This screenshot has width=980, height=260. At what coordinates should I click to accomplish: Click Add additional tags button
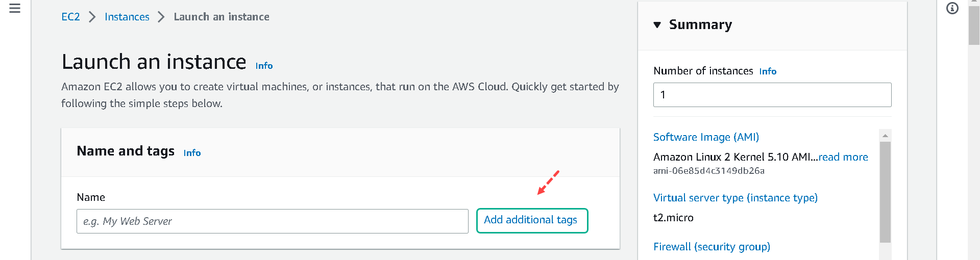point(532,220)
